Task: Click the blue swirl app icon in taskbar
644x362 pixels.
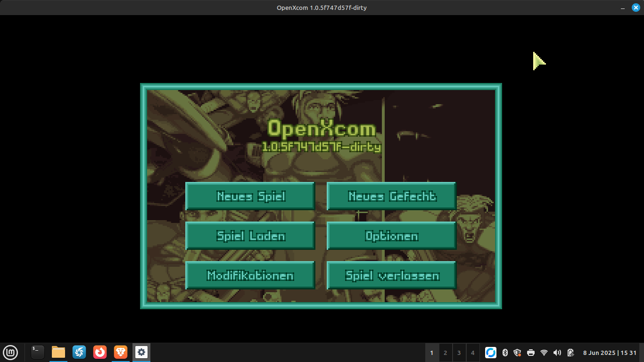Action: (79, 352)
